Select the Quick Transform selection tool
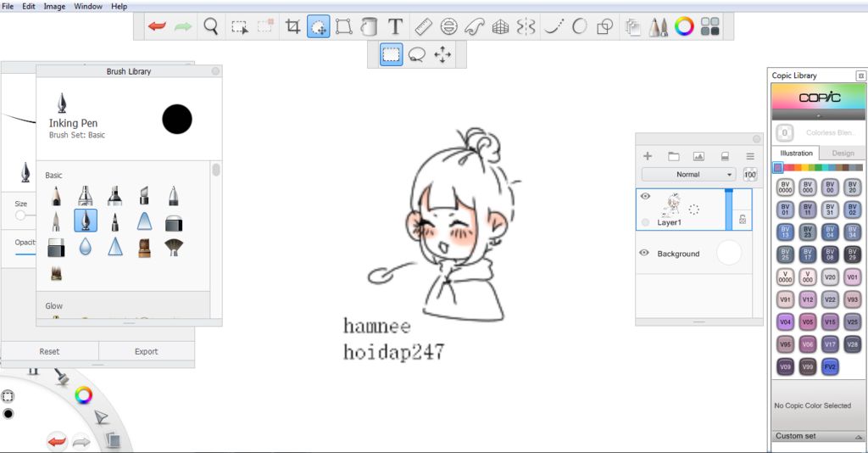868x453 pixels. pyautogui.click(x=319, y=26)
